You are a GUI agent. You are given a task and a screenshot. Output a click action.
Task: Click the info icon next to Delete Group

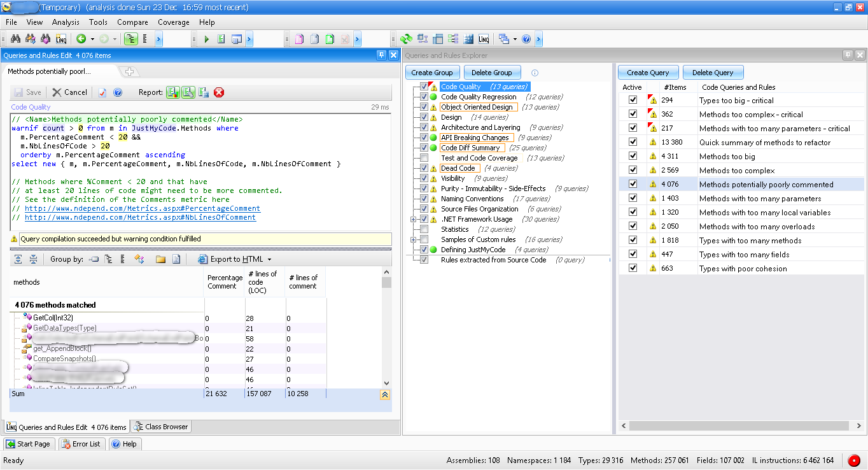coord(535,73)
